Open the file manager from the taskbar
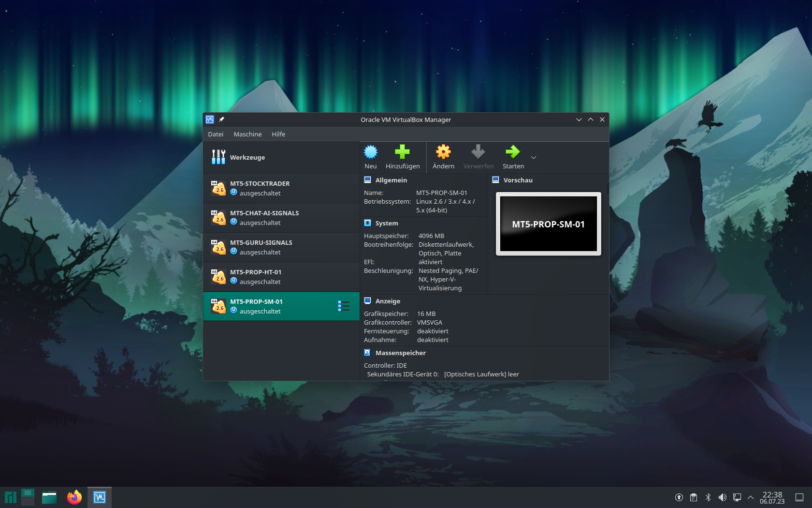This screenshot has width=812, height=508. [49, 497]
